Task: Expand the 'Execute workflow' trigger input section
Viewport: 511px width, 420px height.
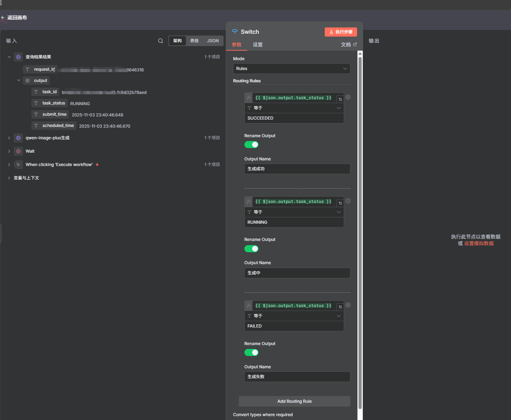Action: point(9,165)
